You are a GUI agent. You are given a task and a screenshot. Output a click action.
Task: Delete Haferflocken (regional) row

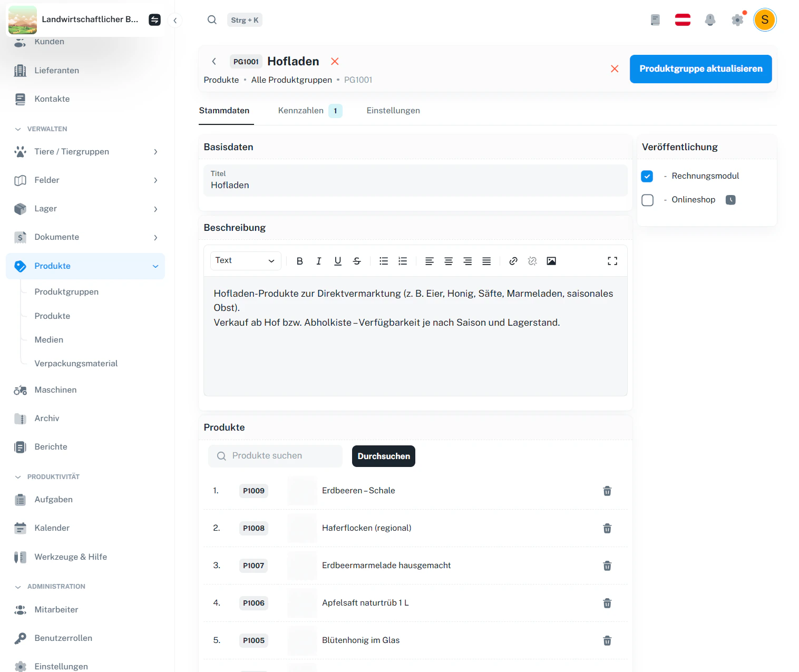[607, 528]
